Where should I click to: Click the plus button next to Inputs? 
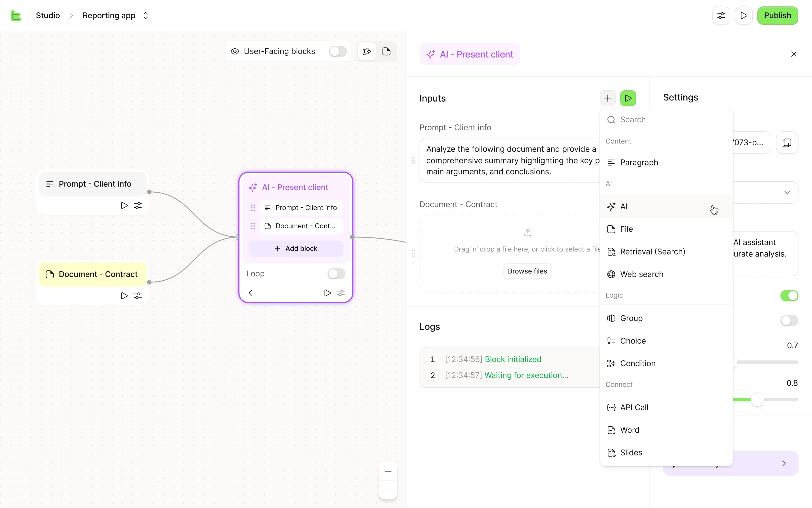click(x=608, y=98)
